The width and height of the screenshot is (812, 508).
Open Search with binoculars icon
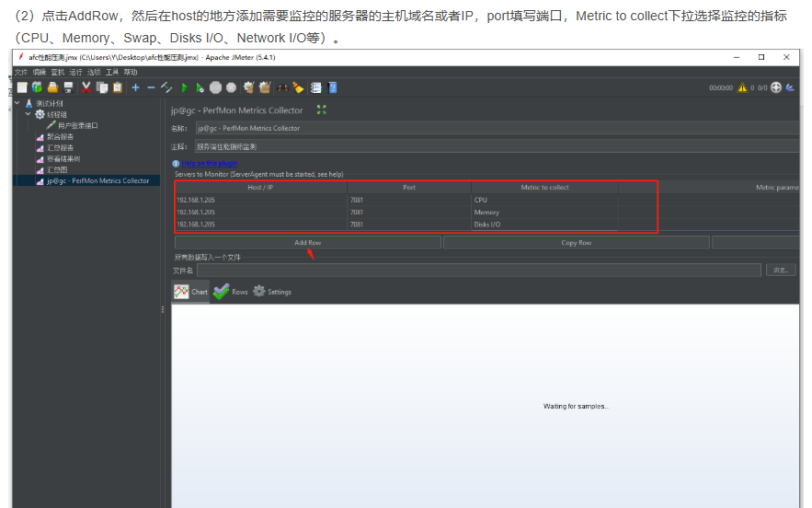tap(282, 87)
